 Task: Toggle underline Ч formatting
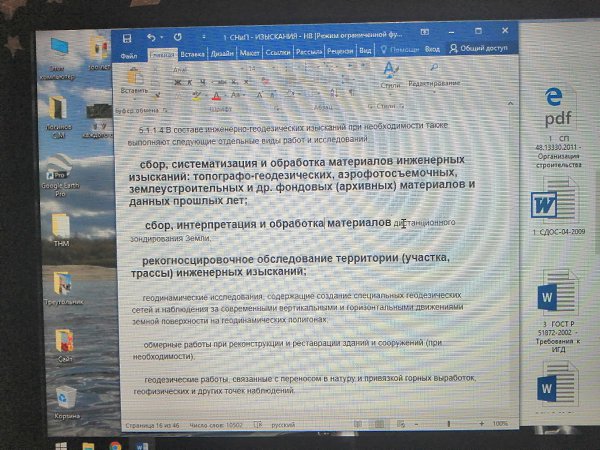point(201,82)
